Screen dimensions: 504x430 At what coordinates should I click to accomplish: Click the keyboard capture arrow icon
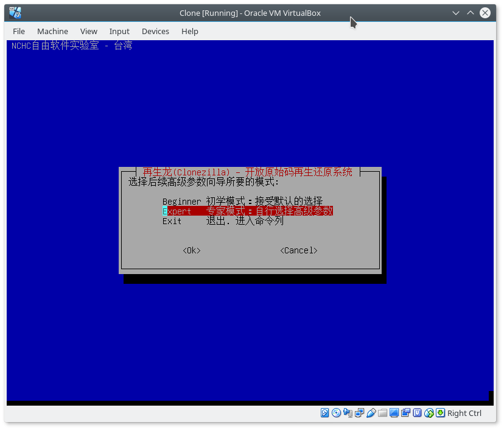[440, 412]
